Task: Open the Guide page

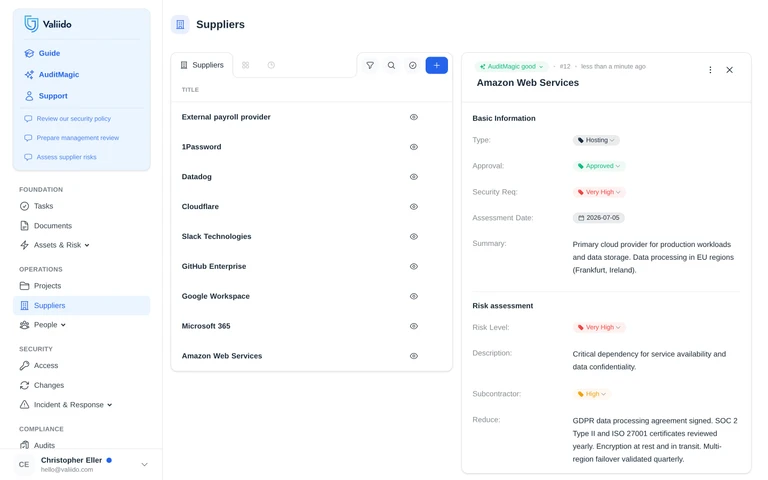Action: coord(42,53)
